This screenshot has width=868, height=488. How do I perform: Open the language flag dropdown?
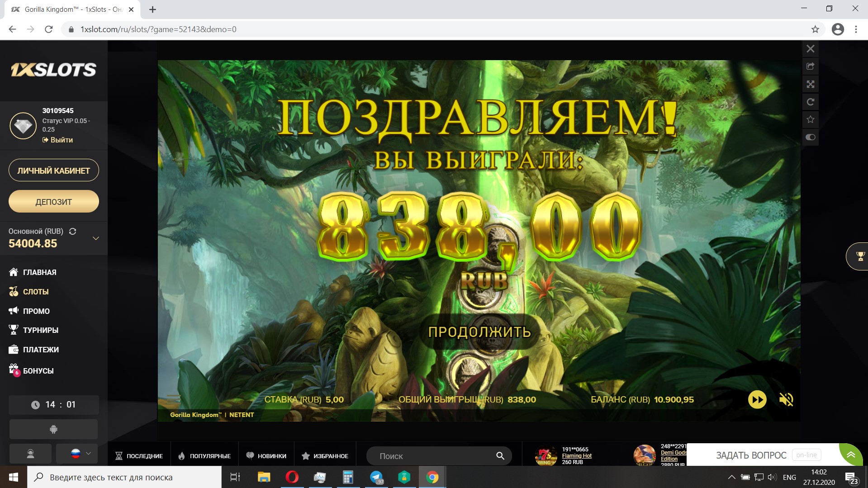pos(77,454)
